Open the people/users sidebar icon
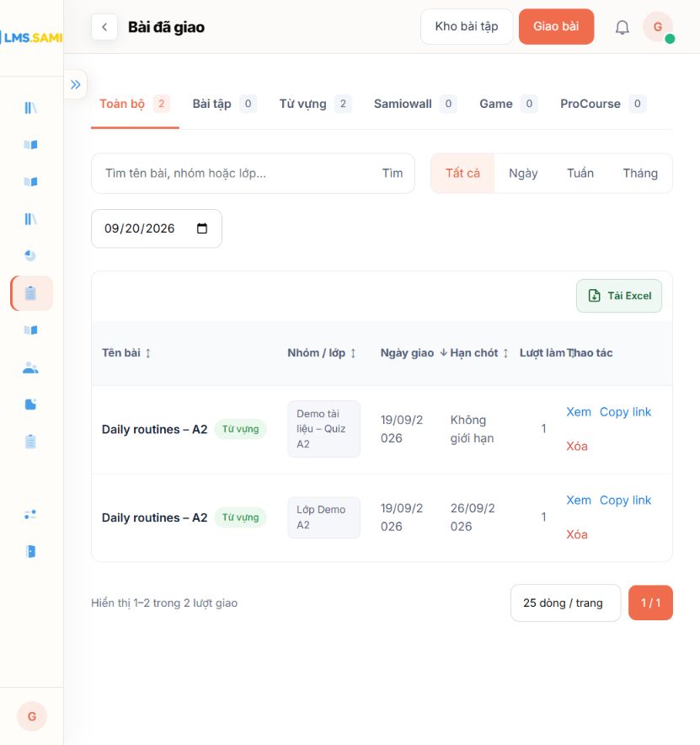Viewport: 700px width, 745px height. (31, 367)
